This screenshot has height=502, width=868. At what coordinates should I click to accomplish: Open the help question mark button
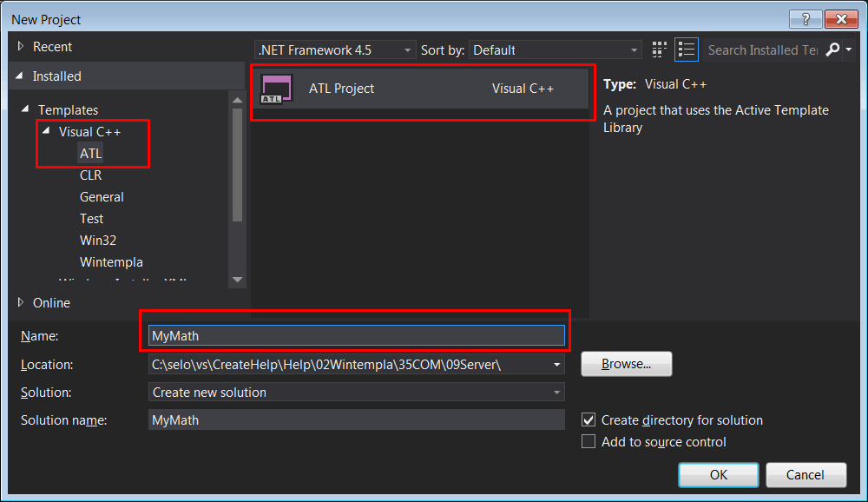(806, 19)
